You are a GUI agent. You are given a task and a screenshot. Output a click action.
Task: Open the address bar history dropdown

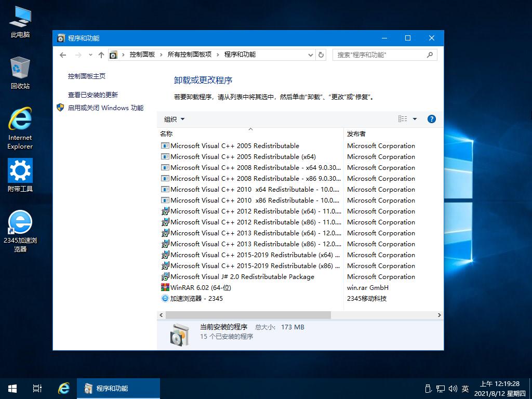[x=310, y=55]
